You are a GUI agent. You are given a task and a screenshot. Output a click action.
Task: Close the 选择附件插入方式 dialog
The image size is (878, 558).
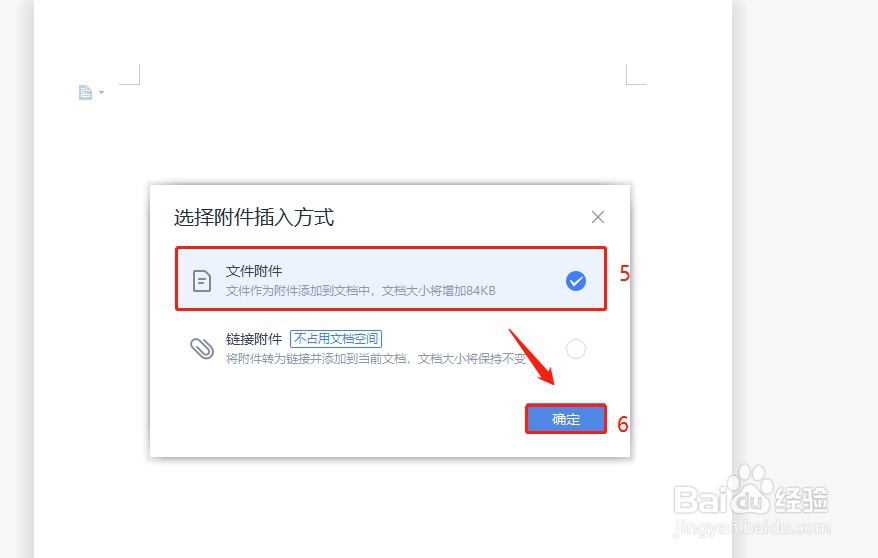coord(597,217)
